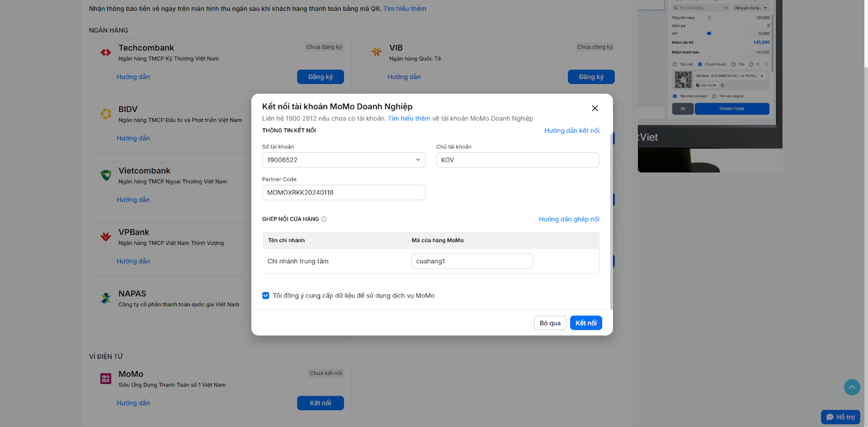
Task: Click the MoMo wallet logo icon
Action: 106,379
